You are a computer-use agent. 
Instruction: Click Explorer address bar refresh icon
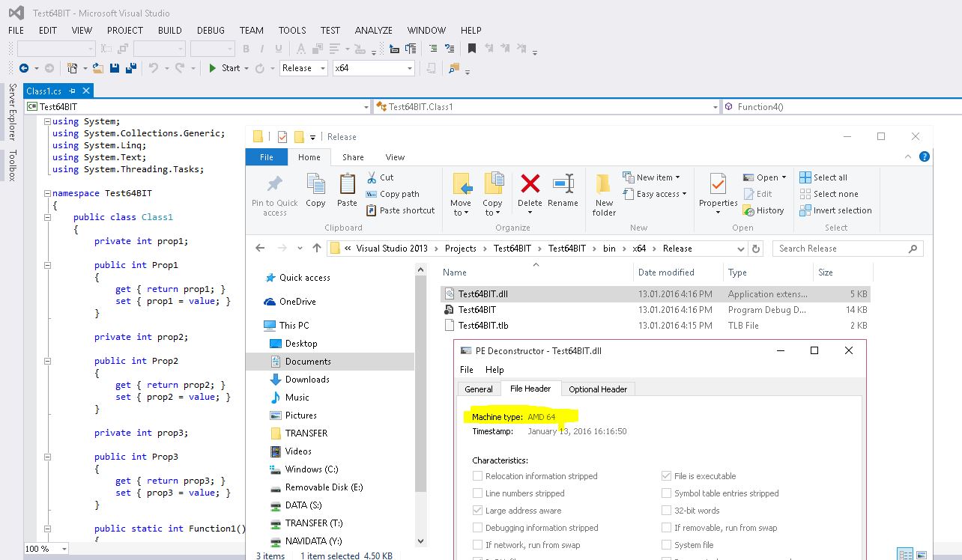[x=756, y=249]
